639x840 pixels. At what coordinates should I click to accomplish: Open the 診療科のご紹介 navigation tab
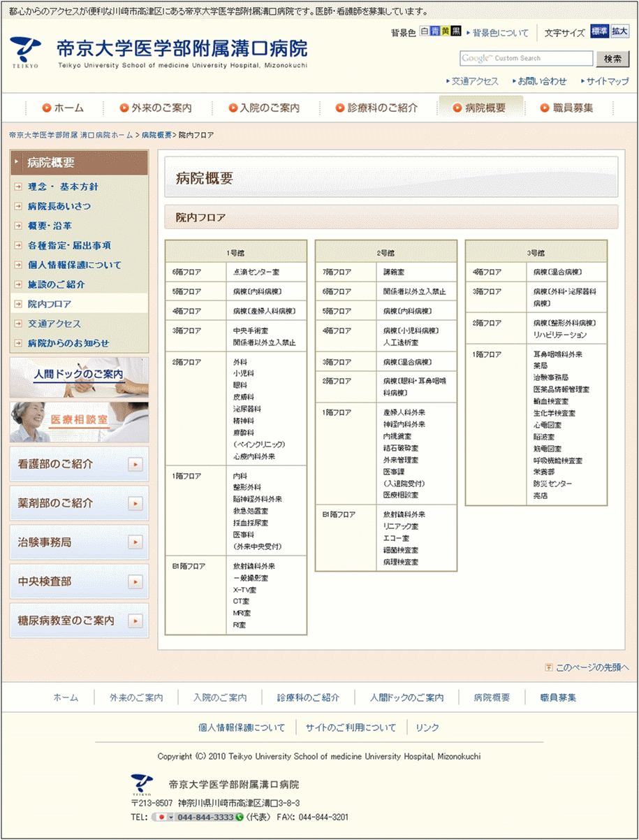[376, 108]
